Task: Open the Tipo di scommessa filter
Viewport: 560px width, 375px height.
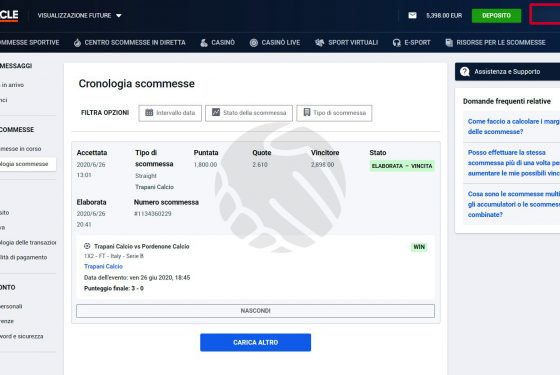Action: pyautogui.click(x=334, y=113)
